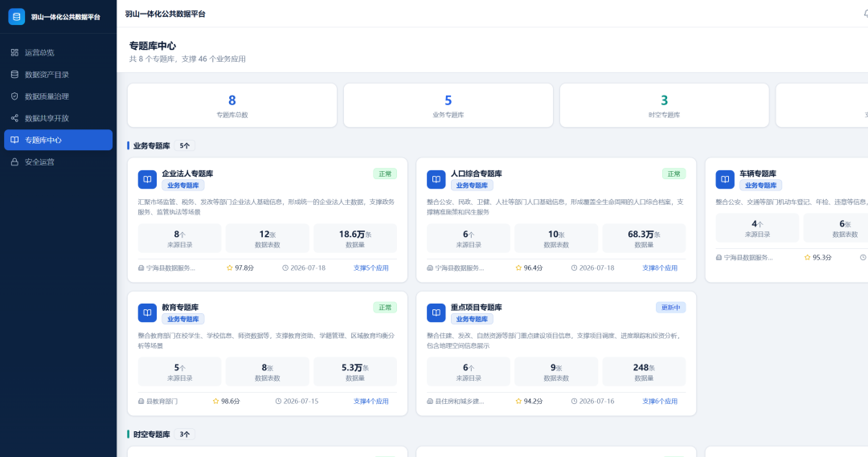The height and width of the screenshot is (457, 868).
Task: Click 248条 数据量 on 重点项目专题库
Action: (644, 372)
